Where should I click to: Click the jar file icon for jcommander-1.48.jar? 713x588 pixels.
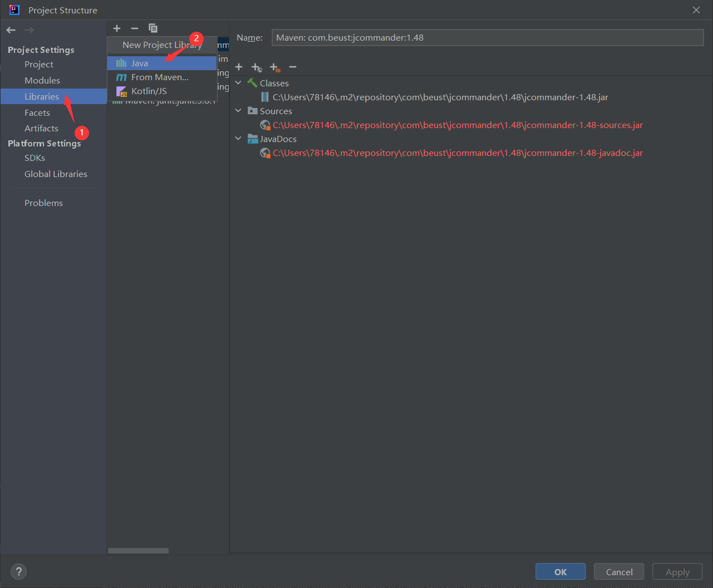point(265,97)
